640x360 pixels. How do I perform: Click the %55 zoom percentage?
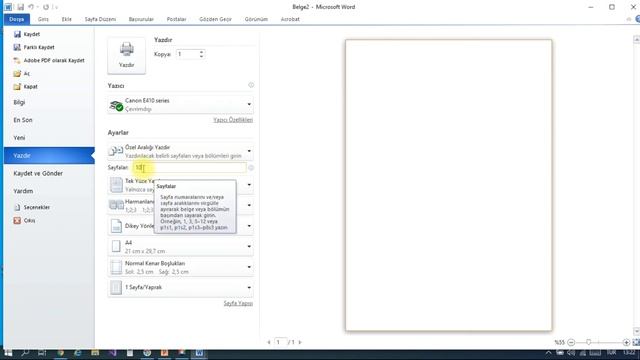pyautogui.click(x=560, y=342)
